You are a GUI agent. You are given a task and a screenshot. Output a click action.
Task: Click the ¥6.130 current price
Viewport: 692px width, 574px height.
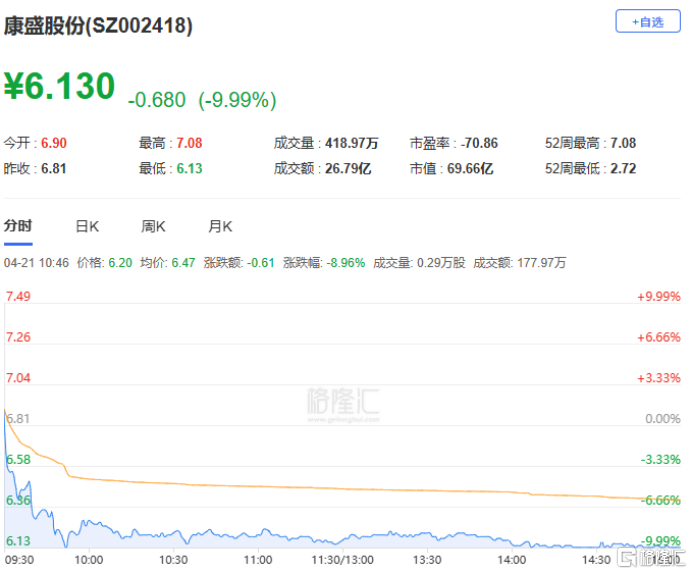pyautogui.click(x=60, y=87)
